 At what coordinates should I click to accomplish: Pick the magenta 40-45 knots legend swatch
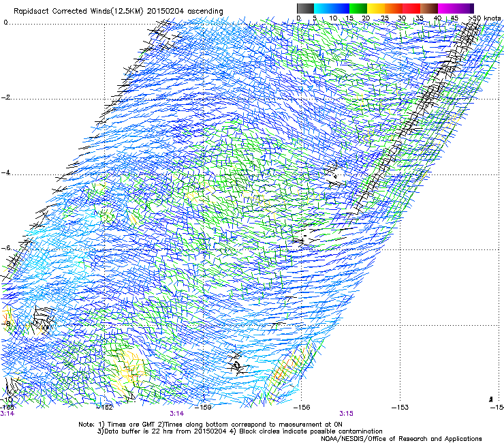pos(447,8)
